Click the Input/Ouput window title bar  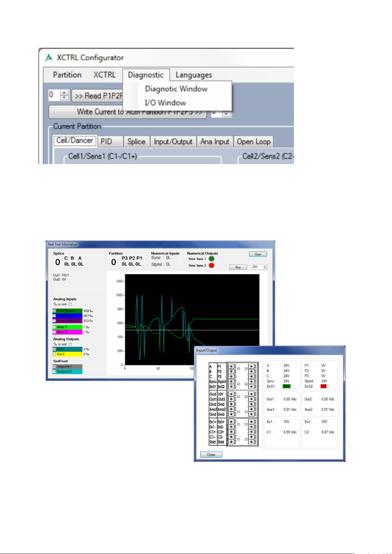tap(270, 350)
